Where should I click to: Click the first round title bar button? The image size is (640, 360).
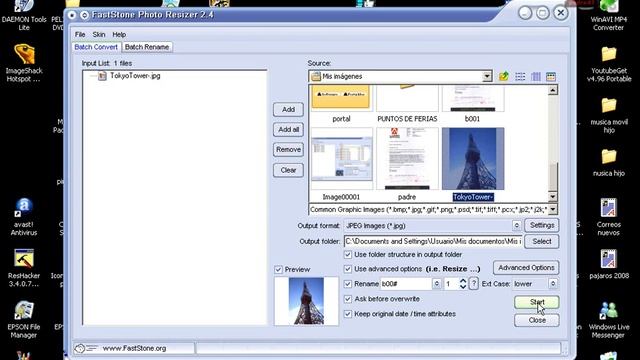(72, 15)
